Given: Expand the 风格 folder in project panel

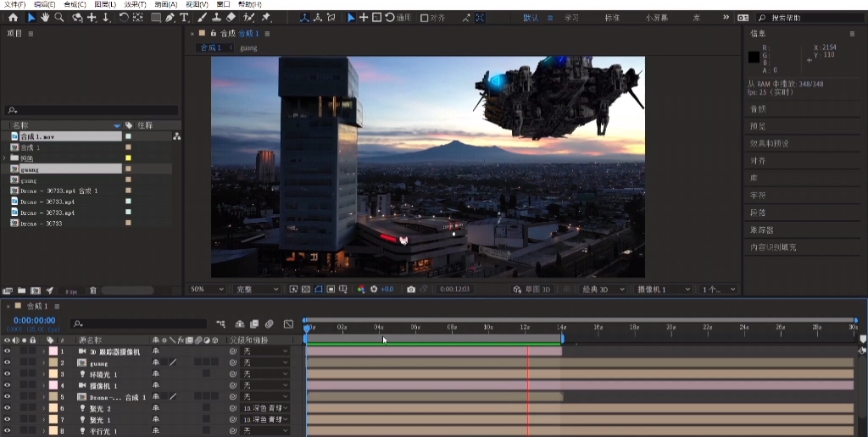Looking at the screenshot, I should (x=5, y=158).
